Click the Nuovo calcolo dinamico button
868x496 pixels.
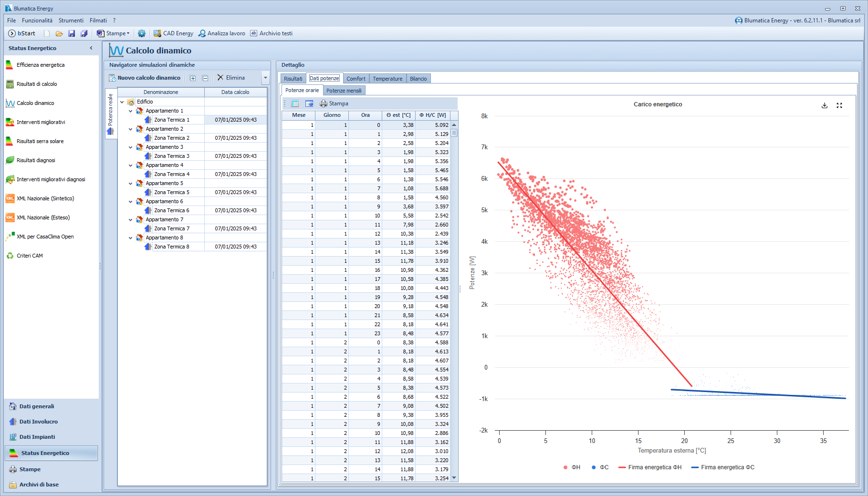[x=145, y=78]
